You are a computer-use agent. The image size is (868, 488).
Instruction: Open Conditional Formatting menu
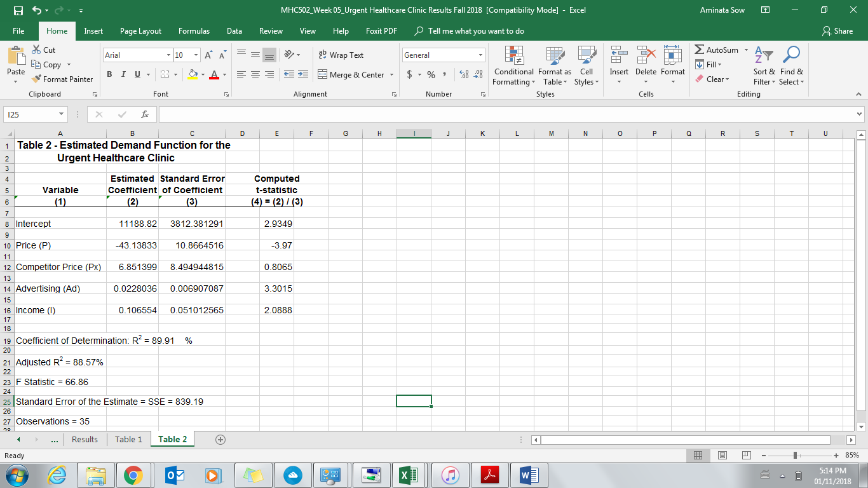point(514,66)
